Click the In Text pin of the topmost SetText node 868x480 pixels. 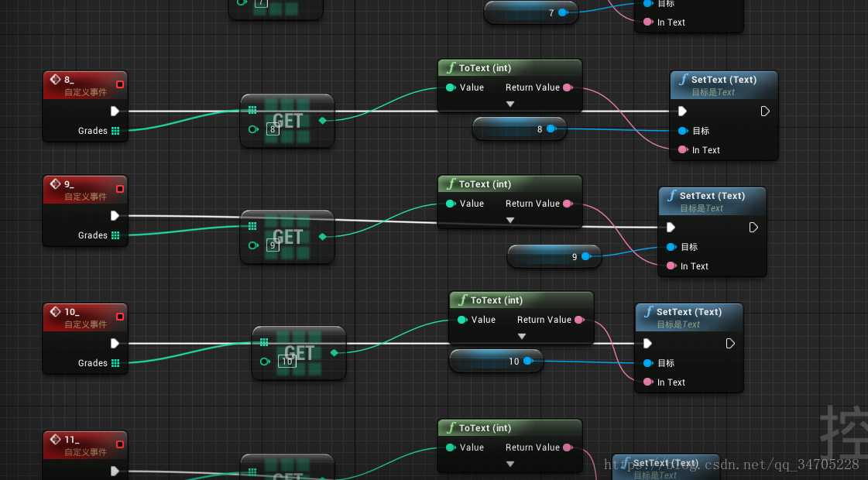(x=648, y=22)
